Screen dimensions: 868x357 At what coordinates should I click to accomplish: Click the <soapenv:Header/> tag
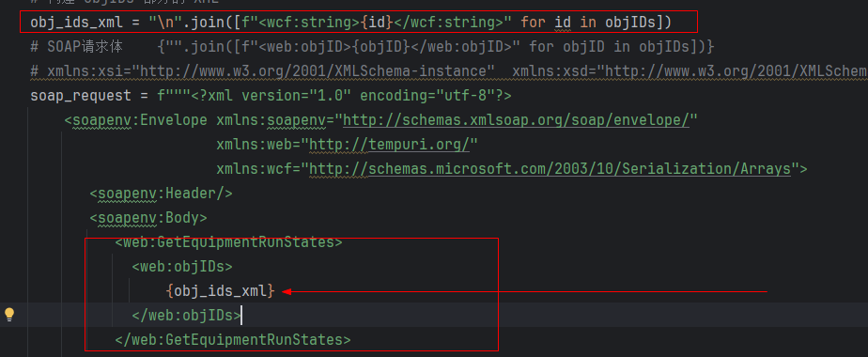pyautogui.click(x=161, y=194)
